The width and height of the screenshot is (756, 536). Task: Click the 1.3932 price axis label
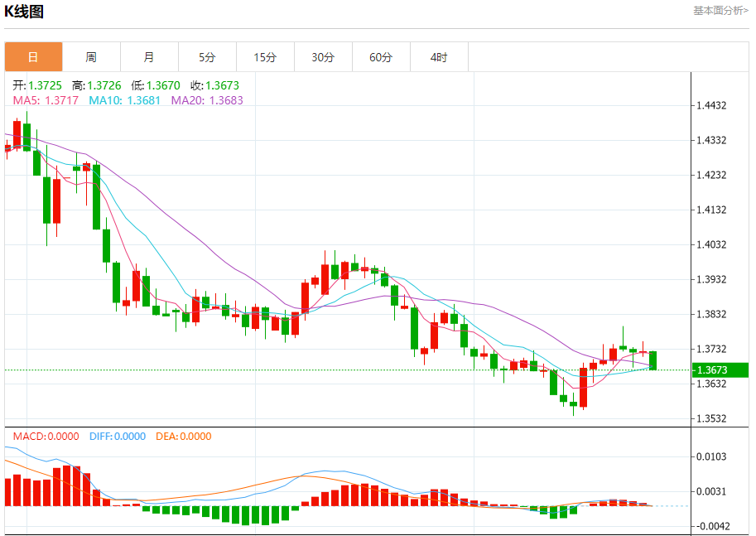[x=711, y=279]
